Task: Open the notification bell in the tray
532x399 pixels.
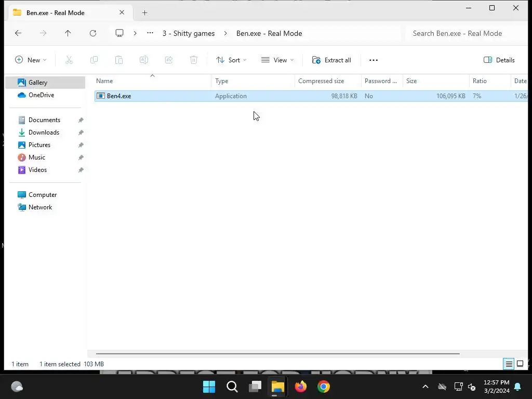Action: [518, 387]
